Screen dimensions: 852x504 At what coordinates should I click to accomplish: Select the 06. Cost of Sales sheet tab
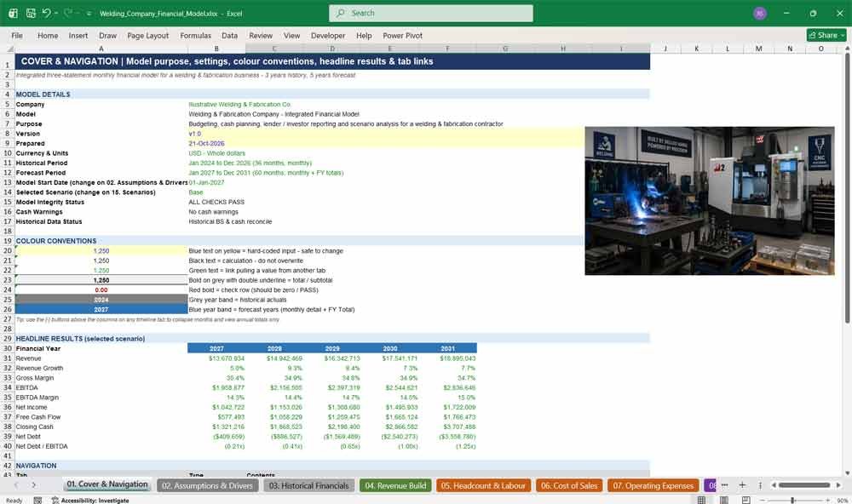coord(569,485)
